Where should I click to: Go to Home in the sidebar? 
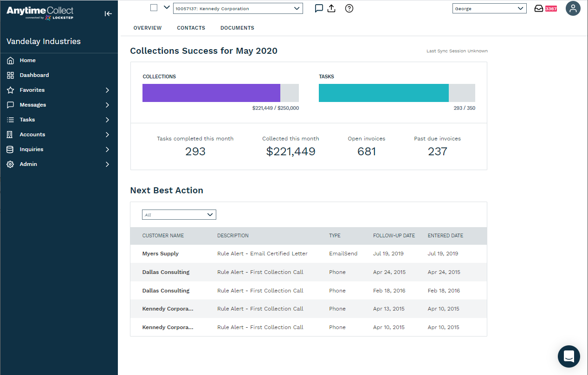(27, 60)
